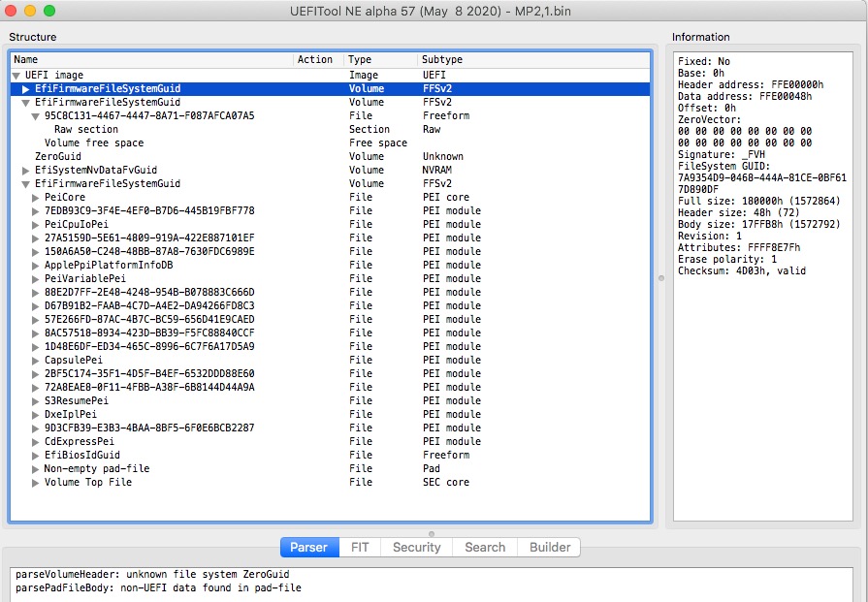868x602 pixels.
Task: Expand the EfiBiosIdGuid file
Action: [x=36, y=456]
